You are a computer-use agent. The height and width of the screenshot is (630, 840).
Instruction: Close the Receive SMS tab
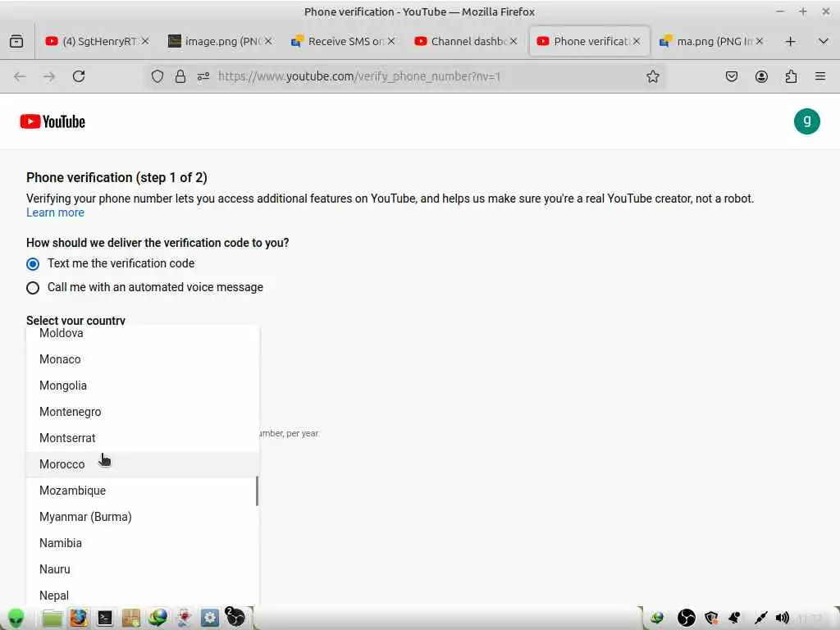click(391, 41)
